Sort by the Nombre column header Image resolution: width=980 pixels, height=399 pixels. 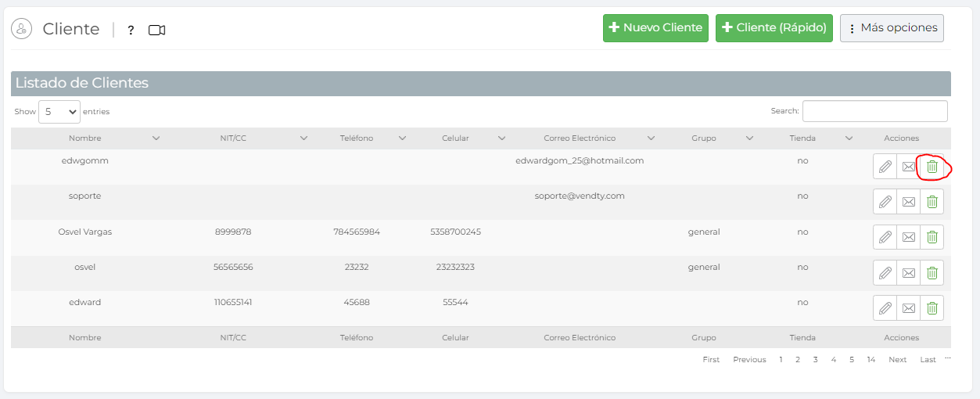coord(84,138)
